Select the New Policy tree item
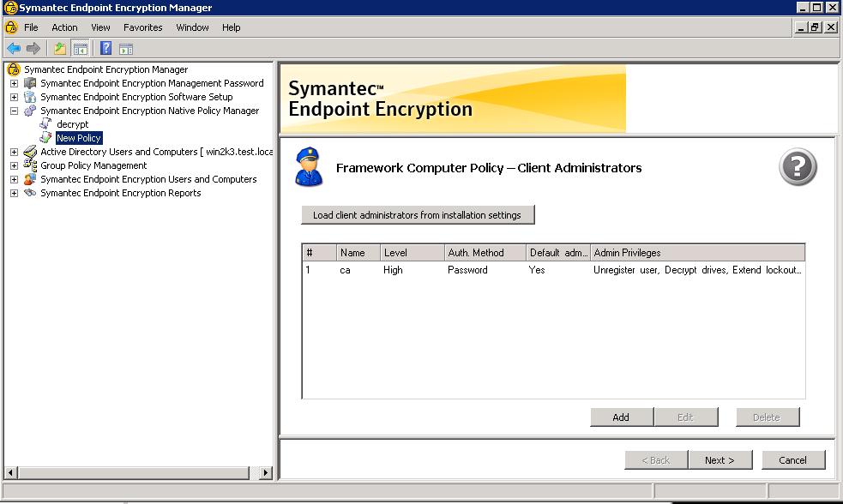The image size is (843, 504). (79, 138)
